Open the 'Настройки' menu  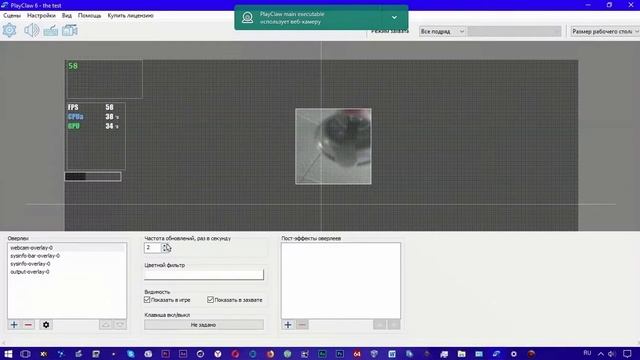(41, 16)
